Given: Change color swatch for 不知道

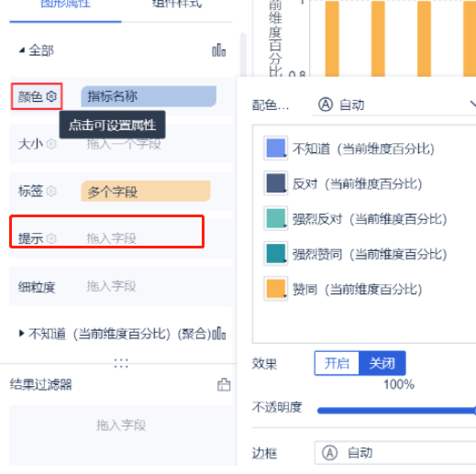Looking at the screenshot, I should tap(276, 149).
